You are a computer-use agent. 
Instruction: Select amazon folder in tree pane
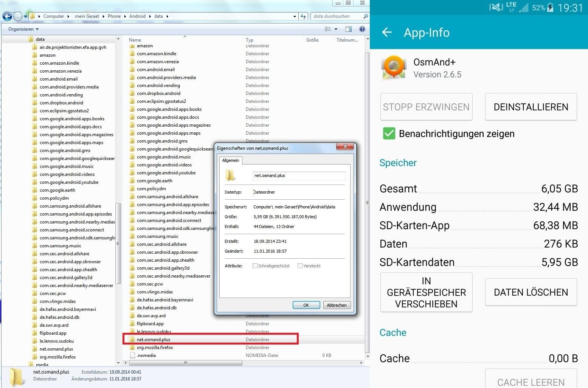(48, 55)
